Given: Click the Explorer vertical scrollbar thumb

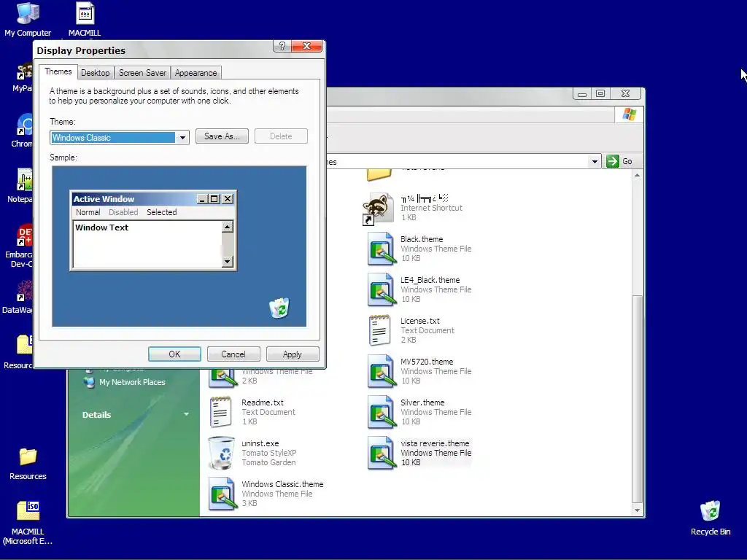Looking at the screenshot, I should [637, 399].
